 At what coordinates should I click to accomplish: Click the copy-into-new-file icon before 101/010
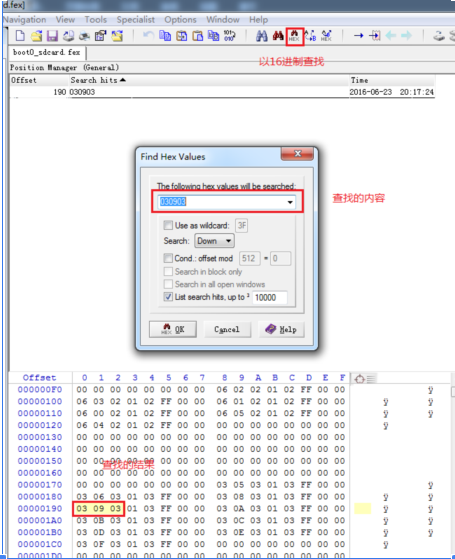tap(213, 36)
